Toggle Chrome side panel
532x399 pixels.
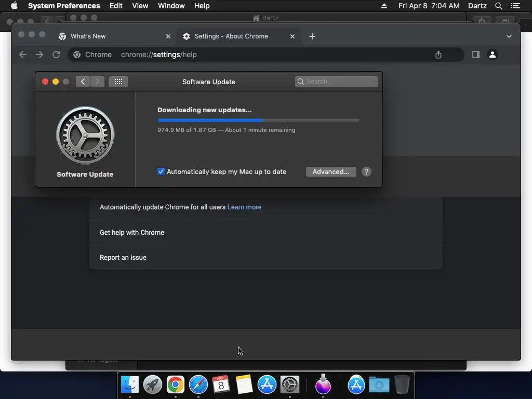pos(476,55)
